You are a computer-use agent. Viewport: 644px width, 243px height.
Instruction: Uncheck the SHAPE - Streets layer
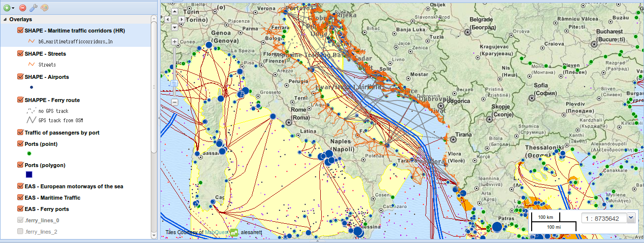tap(20, 54)
